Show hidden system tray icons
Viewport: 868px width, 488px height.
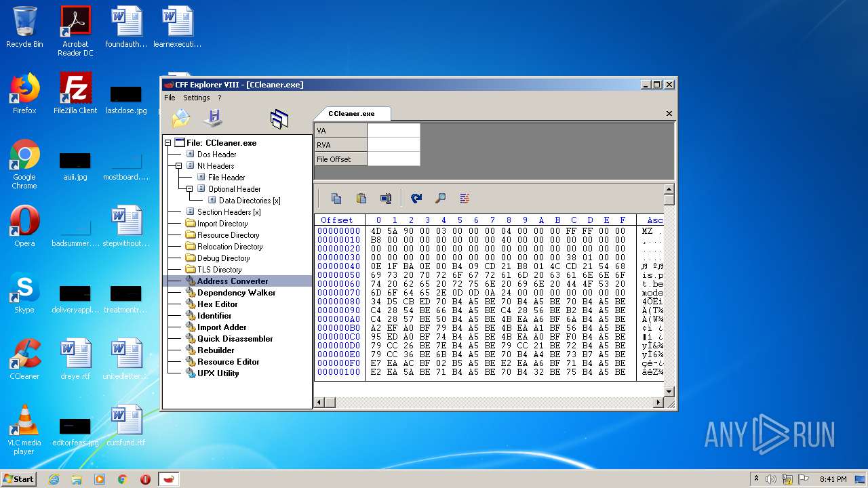point(756,479)
